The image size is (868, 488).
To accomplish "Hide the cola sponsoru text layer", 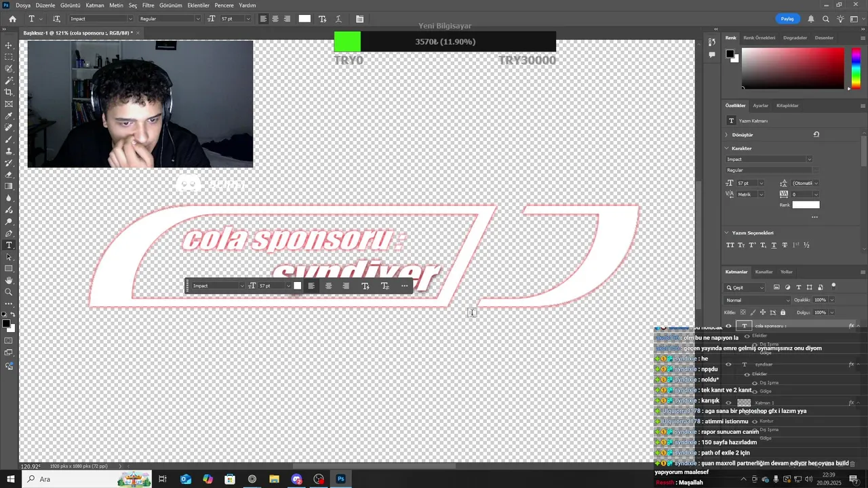I will click(x=728, y=326).
